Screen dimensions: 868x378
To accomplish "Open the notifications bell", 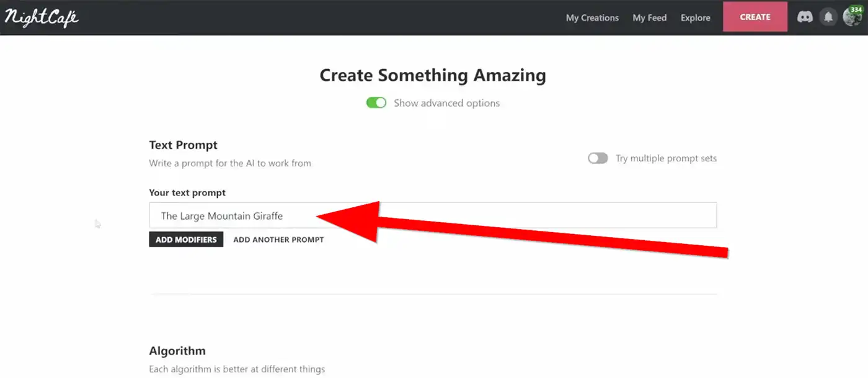I will tap(828, 17).
